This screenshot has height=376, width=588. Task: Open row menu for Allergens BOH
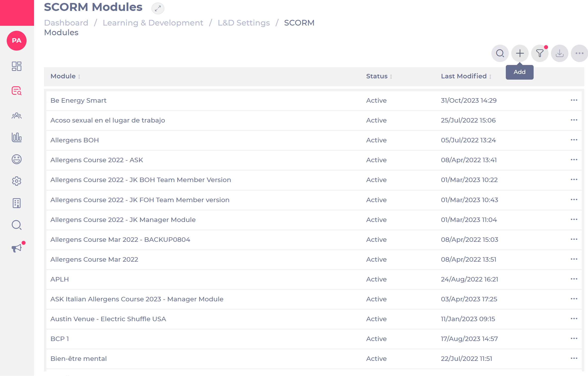[x=574, y=140]
